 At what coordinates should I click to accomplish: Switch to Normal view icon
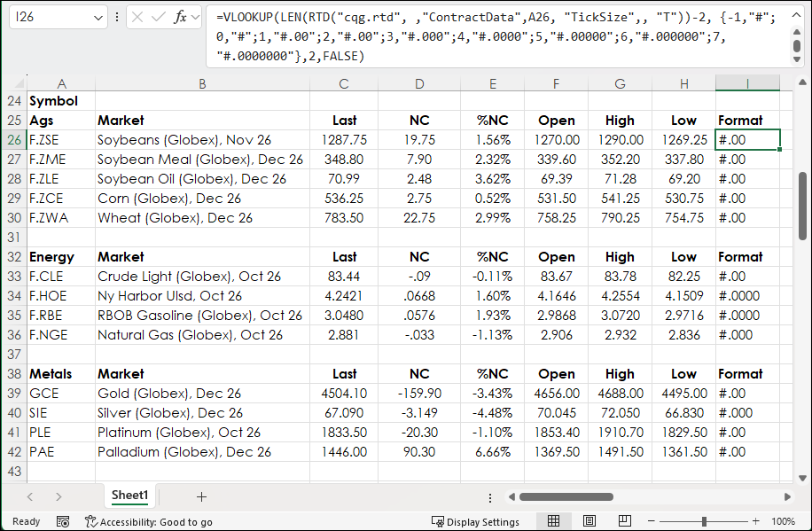[553, 521]
